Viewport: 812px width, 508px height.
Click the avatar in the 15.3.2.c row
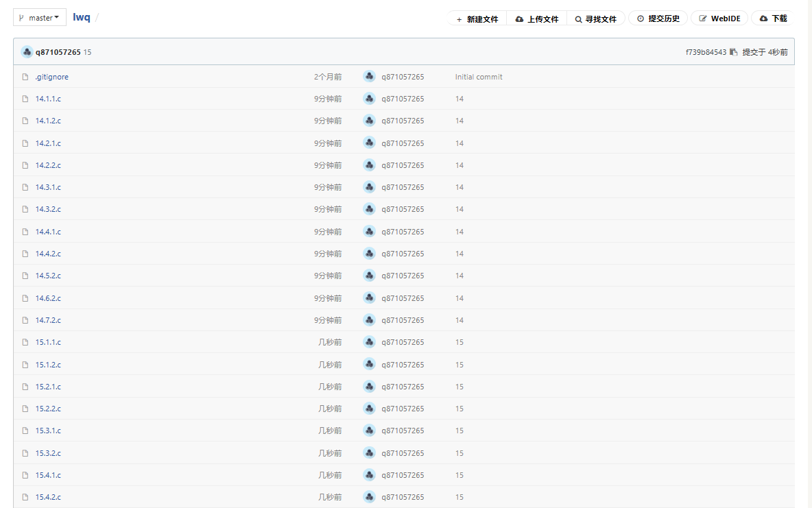(x=369, y=452)
